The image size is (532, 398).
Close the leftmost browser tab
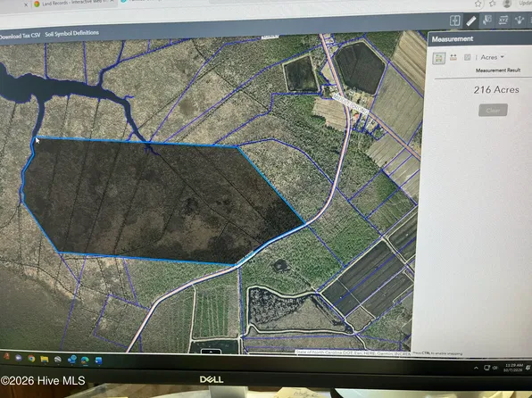point(26,4)
